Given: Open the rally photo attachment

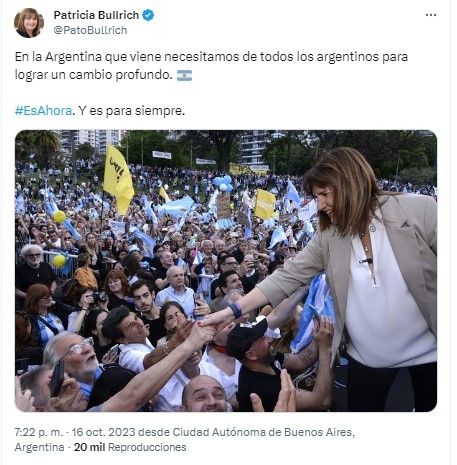Looking at the screenshot, I should 226,271.
